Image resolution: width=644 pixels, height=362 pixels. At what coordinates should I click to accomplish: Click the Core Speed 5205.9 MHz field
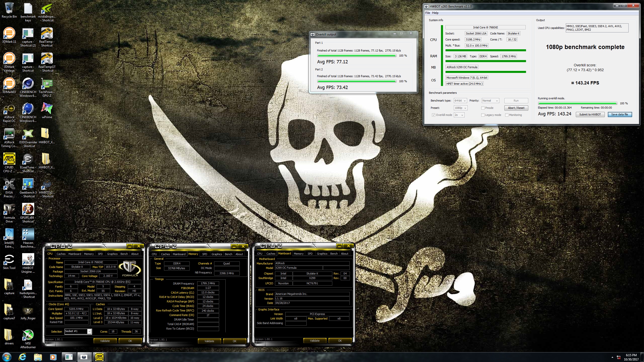tap(76, 309)
